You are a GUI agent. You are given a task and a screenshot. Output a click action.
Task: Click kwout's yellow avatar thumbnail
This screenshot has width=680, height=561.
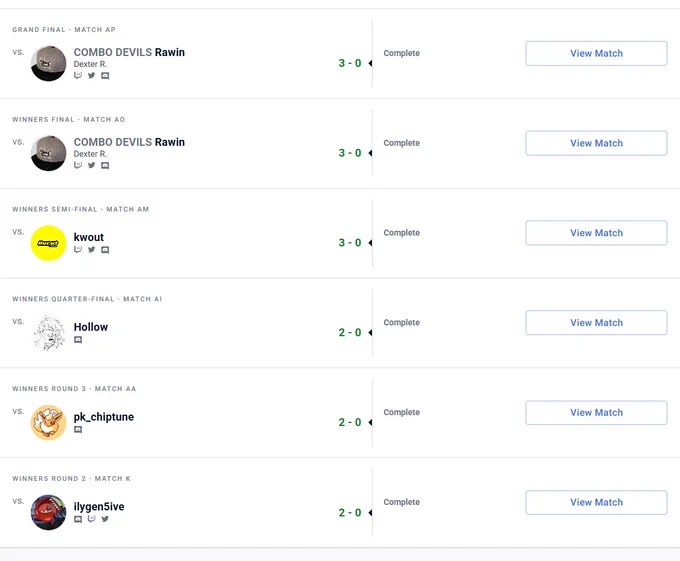48,243
